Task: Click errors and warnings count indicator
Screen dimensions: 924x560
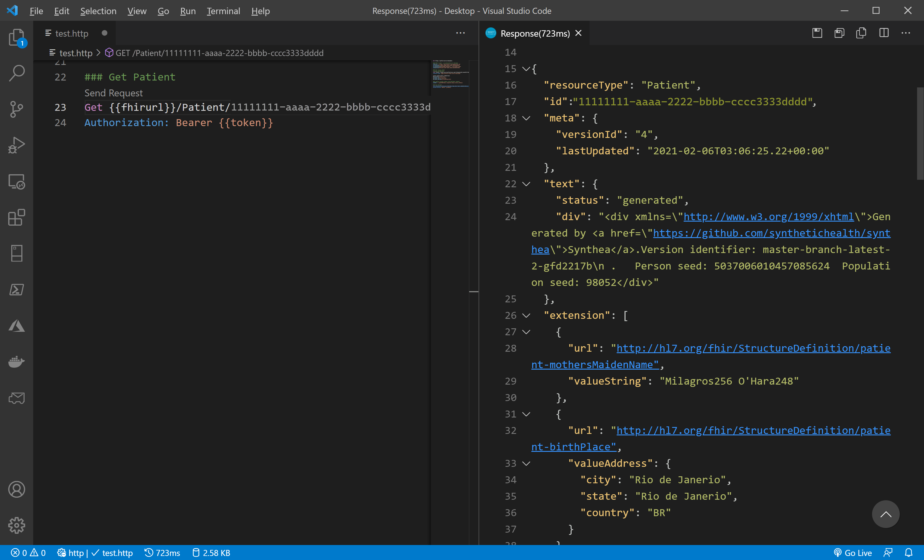Action: coord(28,552)
